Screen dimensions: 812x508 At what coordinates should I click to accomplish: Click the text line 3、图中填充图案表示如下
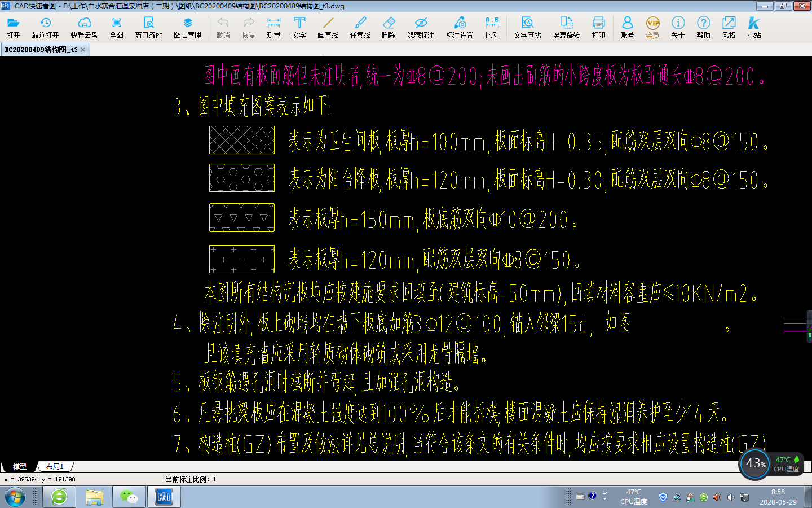[x=252, y=106]
